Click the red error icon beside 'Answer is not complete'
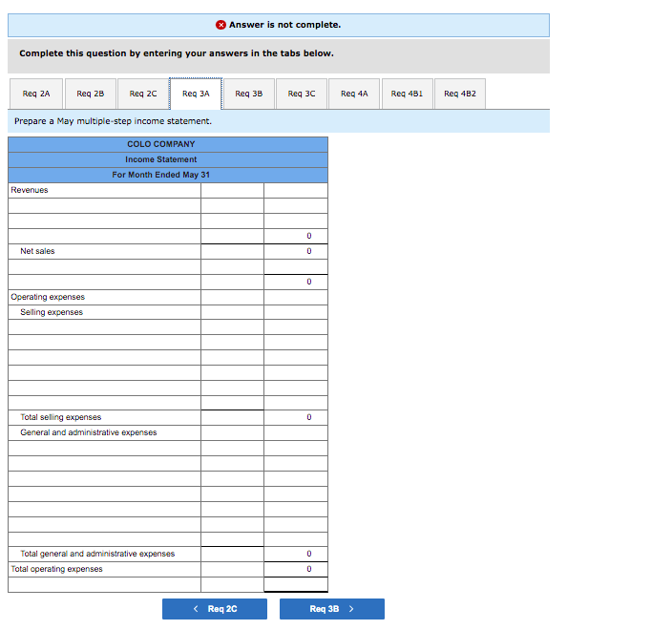Screen dimensions: 672x630 point(220,25)
